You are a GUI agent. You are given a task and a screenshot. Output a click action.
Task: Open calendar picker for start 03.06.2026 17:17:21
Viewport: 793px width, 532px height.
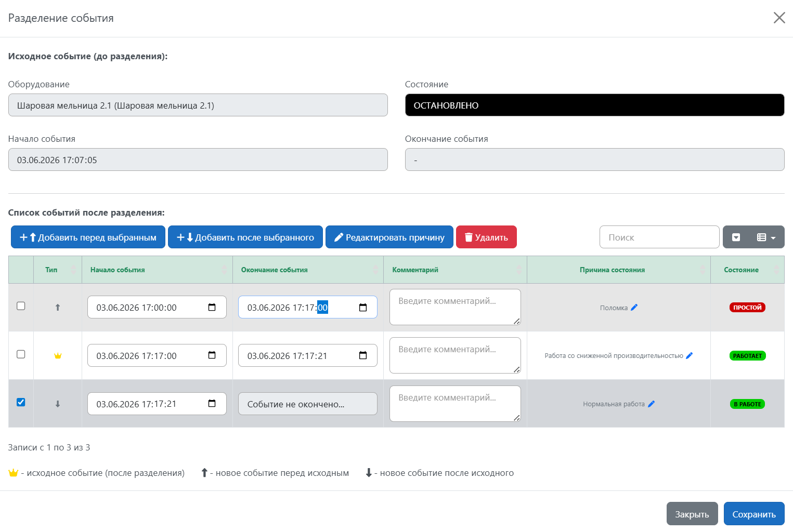pyautogui.click(x=212, y=404)
